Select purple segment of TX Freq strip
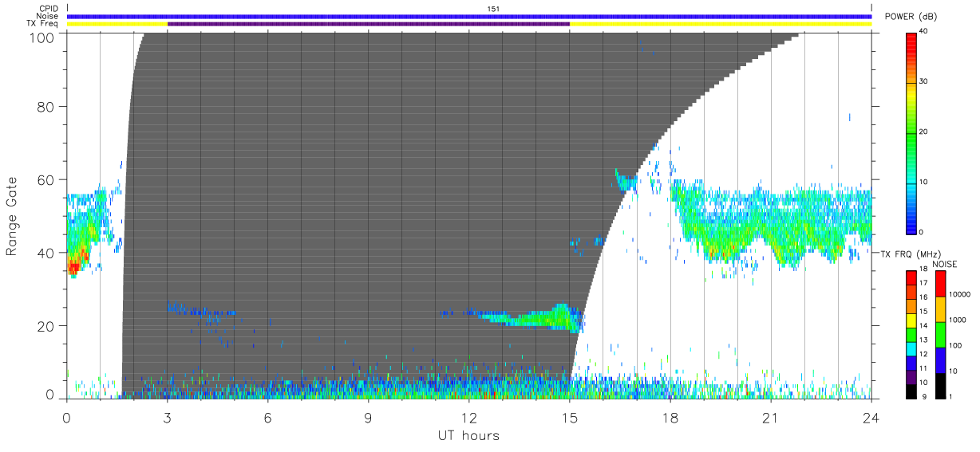Image resolution: width=980 pixels, height=452 pixels. tap(369, 24)
